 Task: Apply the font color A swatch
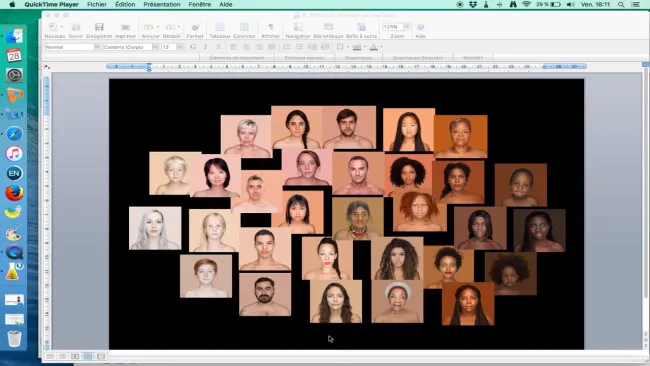point(374,47)
